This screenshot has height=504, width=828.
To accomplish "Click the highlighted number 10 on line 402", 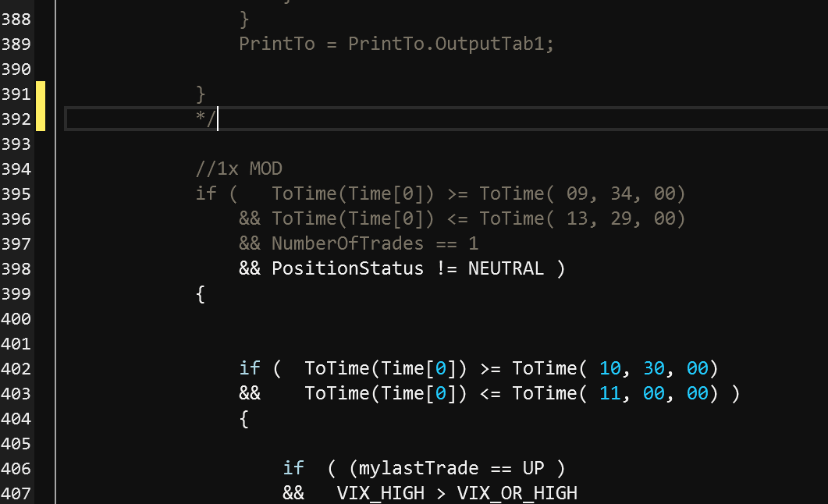I will coord(609,368).
